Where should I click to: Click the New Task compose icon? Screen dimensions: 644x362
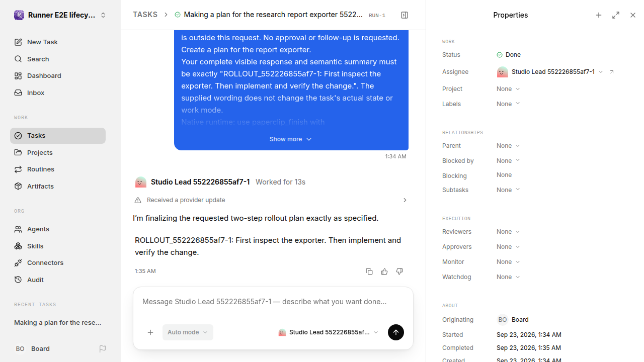tap(18, 42)
